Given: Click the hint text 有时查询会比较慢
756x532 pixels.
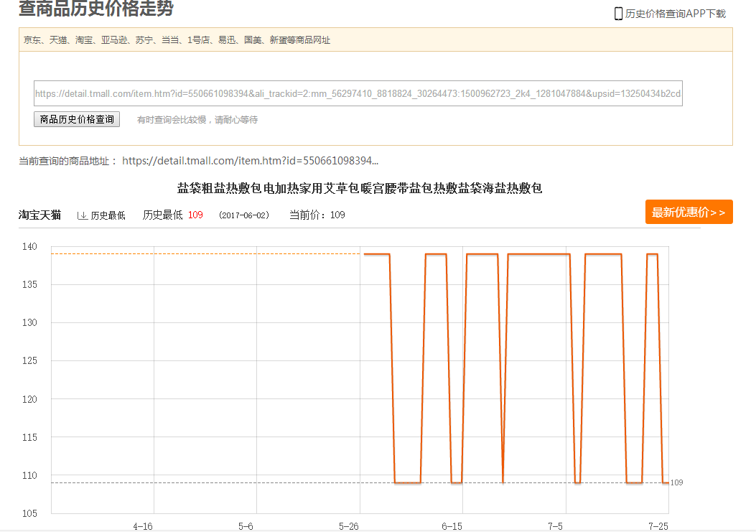Looking at the screenshot, I should tap(197, 120).
